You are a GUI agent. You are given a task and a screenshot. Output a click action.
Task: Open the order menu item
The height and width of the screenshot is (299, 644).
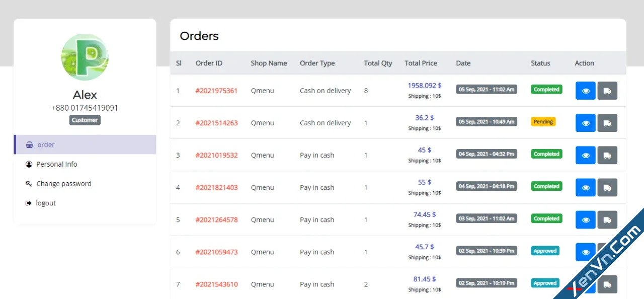[85, 144]
